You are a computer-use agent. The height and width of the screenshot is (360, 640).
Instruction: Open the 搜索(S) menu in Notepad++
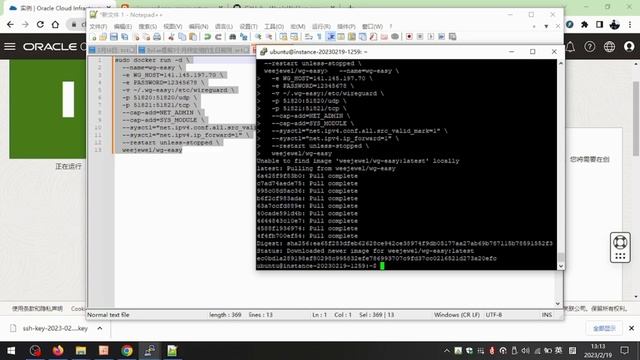point(148,27)
